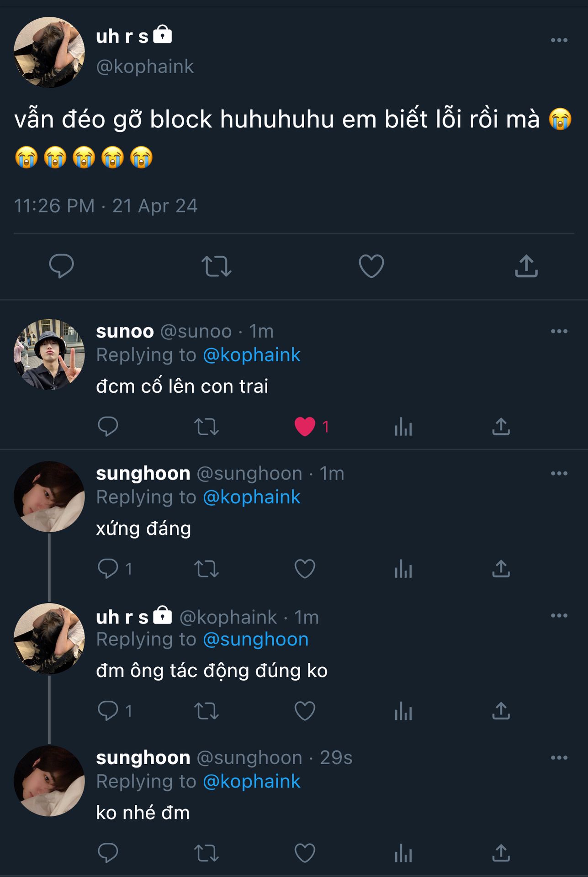The height and width of the screenshot is (877, 588).
Task: Open the sunghoon username on "xứng đáng" reply
Action: (x=249, y=474)
